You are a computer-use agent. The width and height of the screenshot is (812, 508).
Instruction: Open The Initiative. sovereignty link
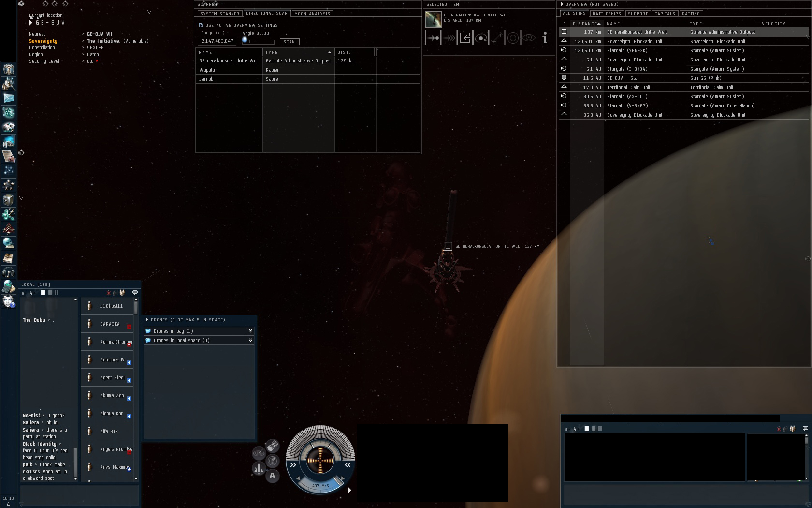[x=103, y=41]
